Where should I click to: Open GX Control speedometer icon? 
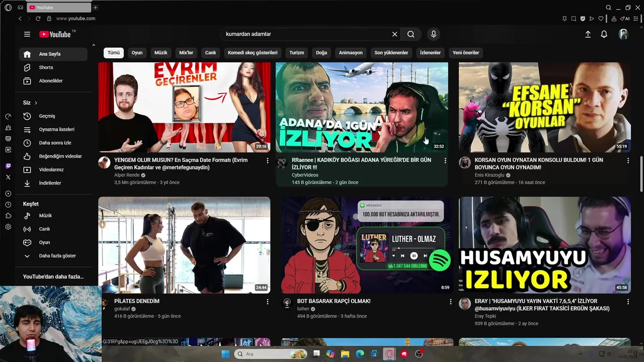(x=8, y=116)
